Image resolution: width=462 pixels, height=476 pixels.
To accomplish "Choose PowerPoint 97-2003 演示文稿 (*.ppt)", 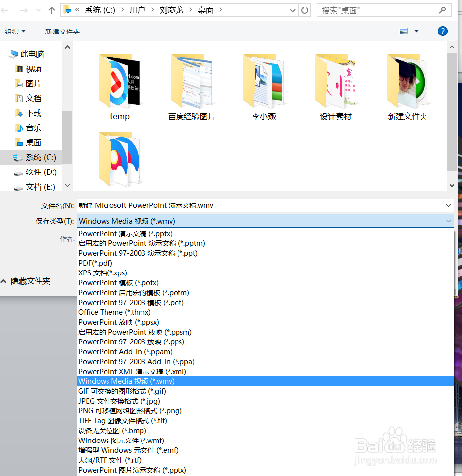I will point(265,253).
